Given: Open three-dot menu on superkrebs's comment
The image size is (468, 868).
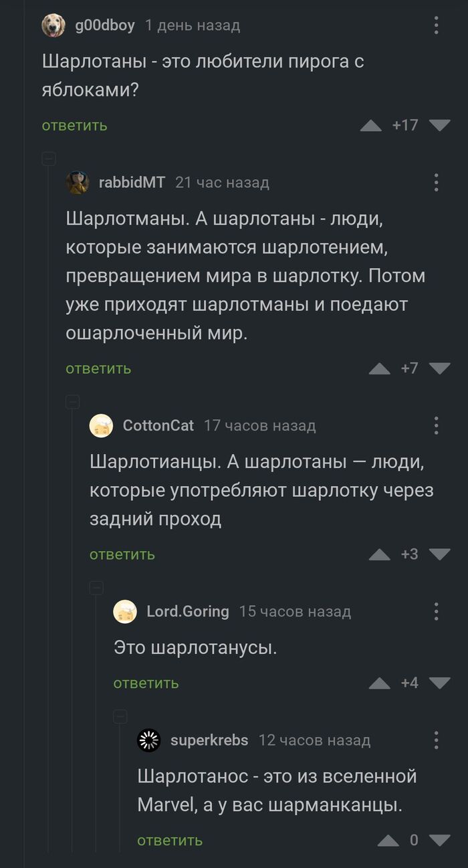Looking at the screenshot, I should [436, 740].
